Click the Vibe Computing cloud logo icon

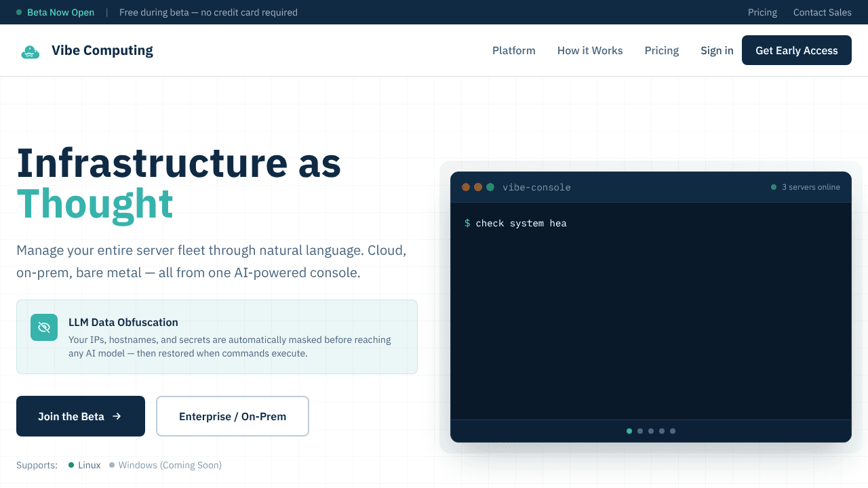point(31,51)
